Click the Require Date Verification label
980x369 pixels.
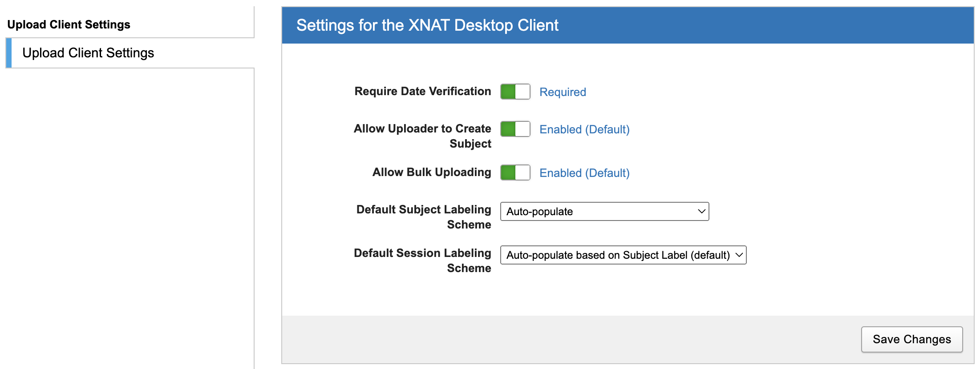[x=422, y=91]
